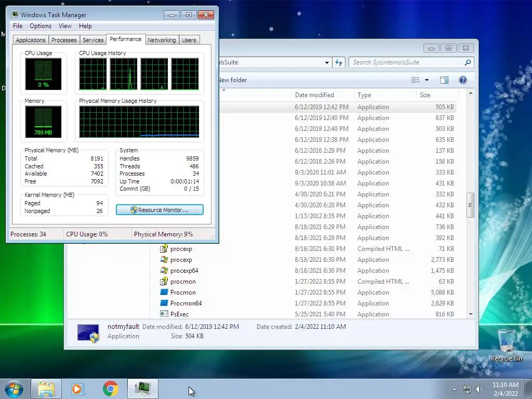This screenshot has width=532, height=399.
Task: Click the search magnifier icon in Explorer
Action: [468, 62]
